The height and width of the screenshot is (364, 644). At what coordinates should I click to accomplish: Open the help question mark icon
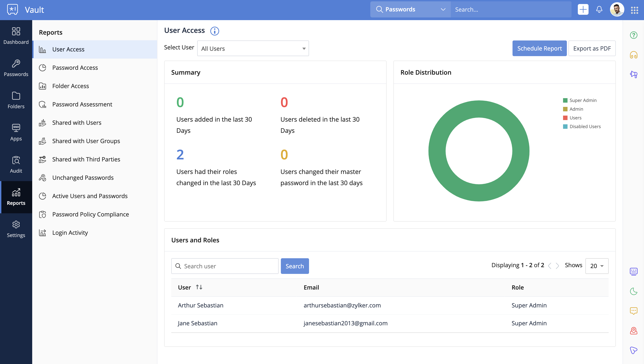tap(633, 35)
